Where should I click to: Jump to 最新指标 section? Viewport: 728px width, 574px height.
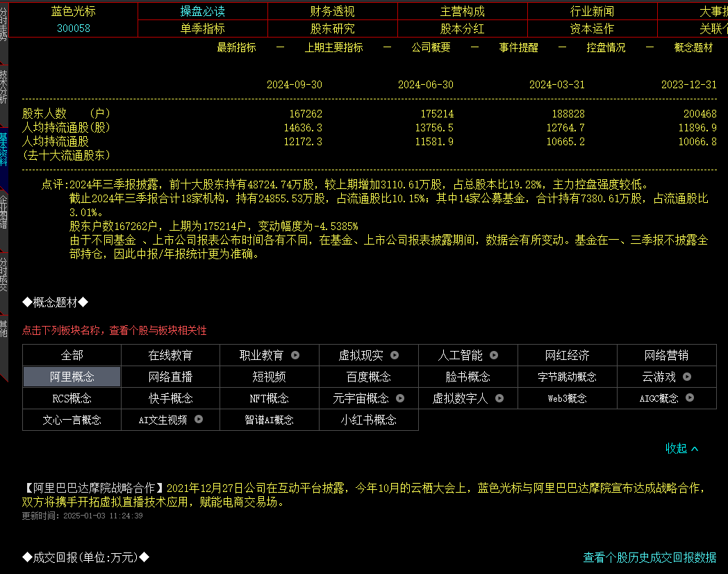pos(236,47)
